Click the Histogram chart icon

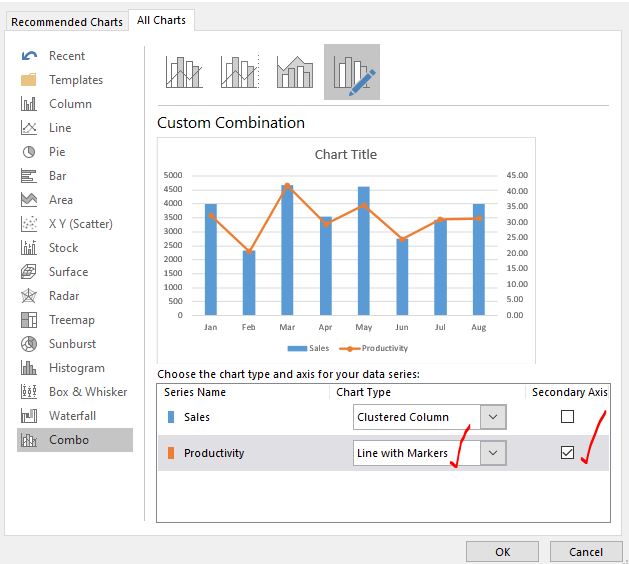coord(29,368)
